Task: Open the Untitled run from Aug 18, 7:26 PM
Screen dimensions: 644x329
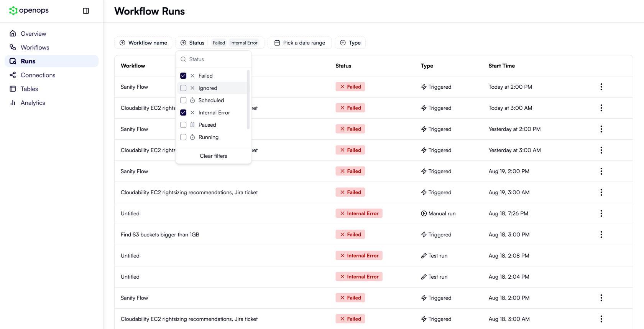Action: tap(130, 213)
